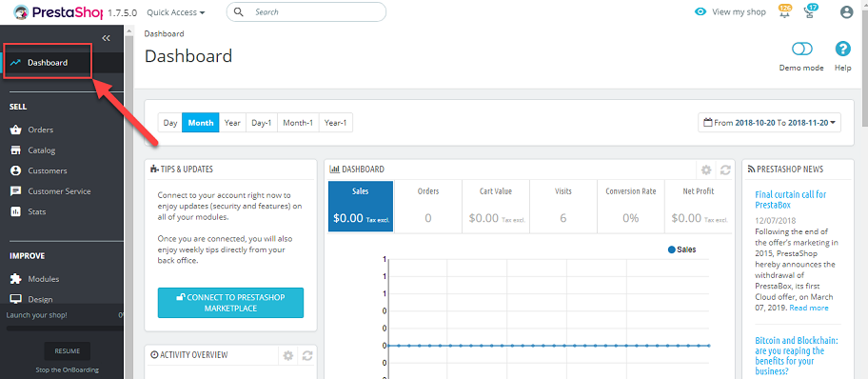Click the Customers person icon
The height and width of the screenshot is (379, 868).
pos(15,170)
